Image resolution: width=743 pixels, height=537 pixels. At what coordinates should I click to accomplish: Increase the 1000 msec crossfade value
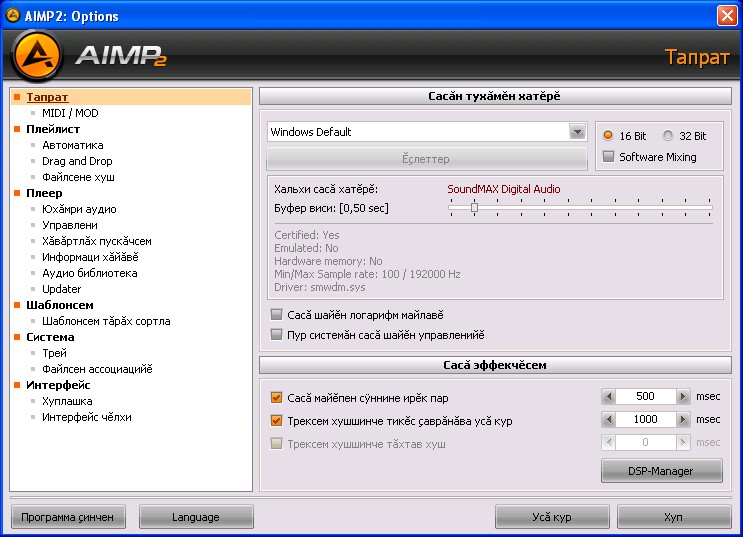pos(682,419)
